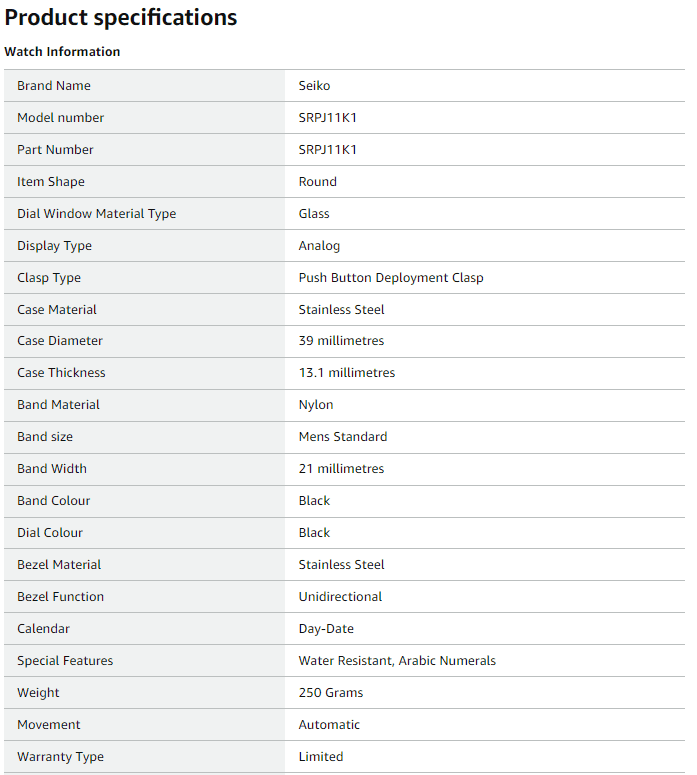Viewport: 697px width, 775px height.
Task: Select Push Button Deployment Clasp text
Action: [391, 278]
